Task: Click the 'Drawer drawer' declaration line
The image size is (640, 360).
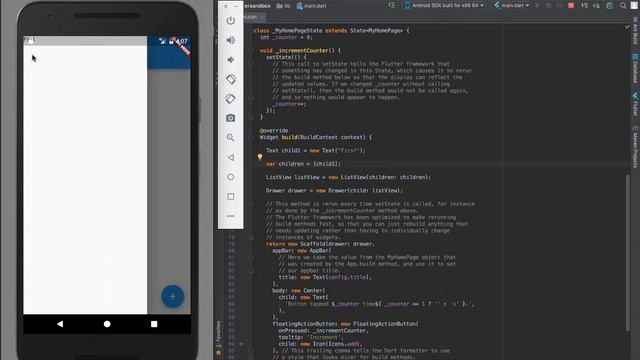Action: (334, 191)
